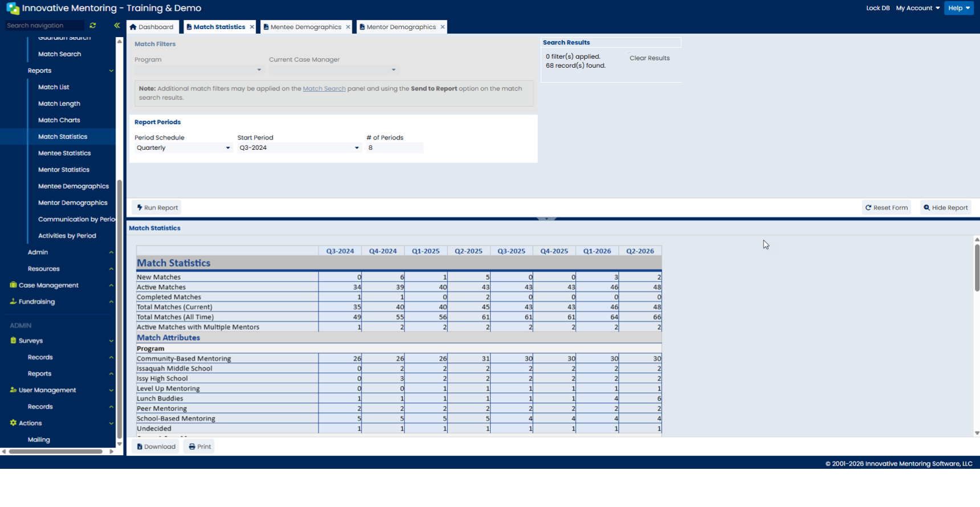Open the Dashboard tab
Viewport: 980px width, 507px height.
(152, 27)
